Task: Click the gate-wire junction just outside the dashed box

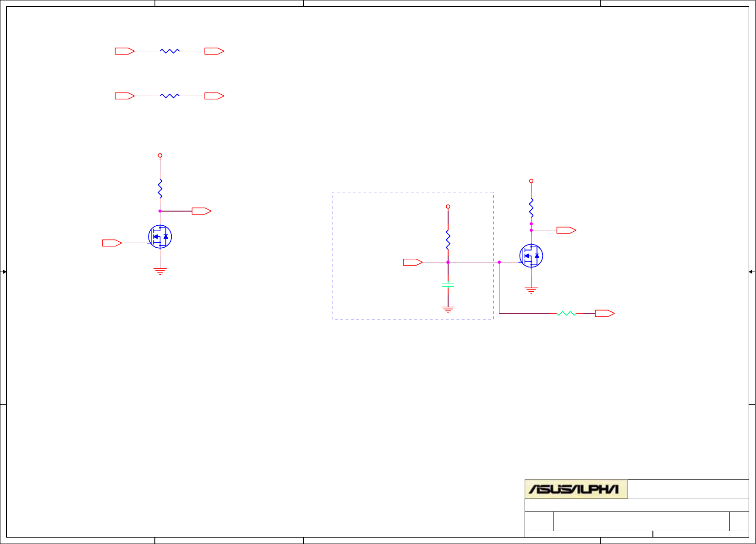Action: (x=499, y=262)
